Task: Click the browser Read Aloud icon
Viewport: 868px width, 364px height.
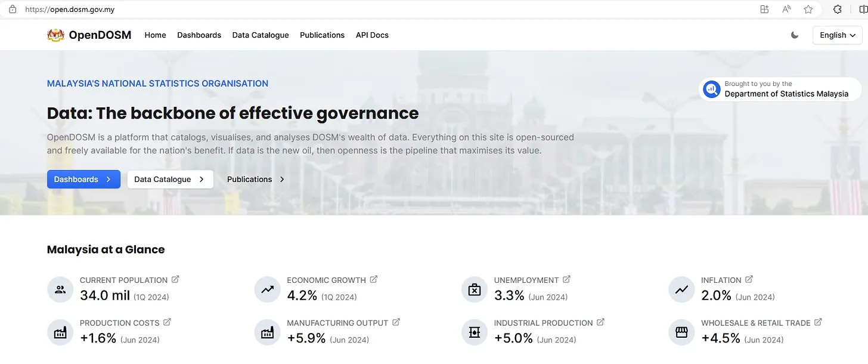Action: [786, 9]
